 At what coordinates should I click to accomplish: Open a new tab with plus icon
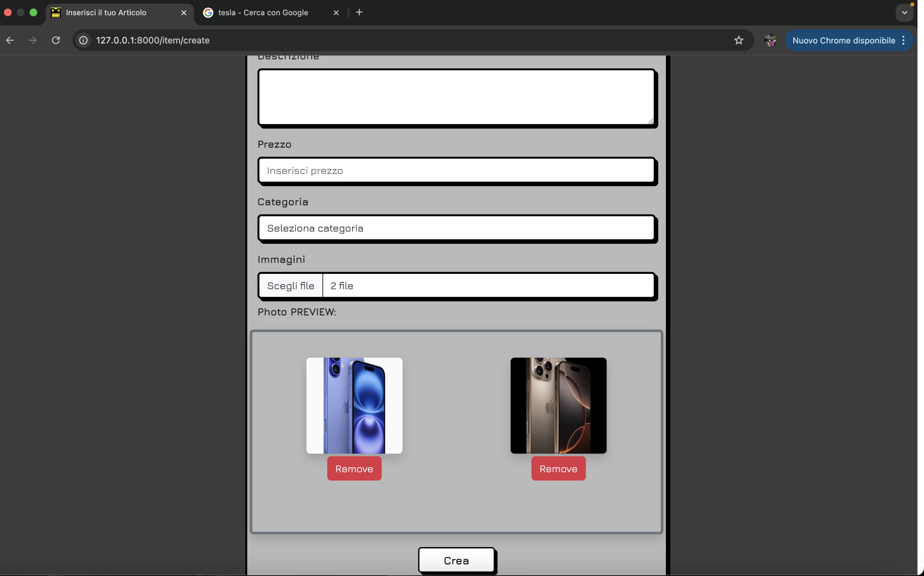pyautogui.click(x=359, y=13)
